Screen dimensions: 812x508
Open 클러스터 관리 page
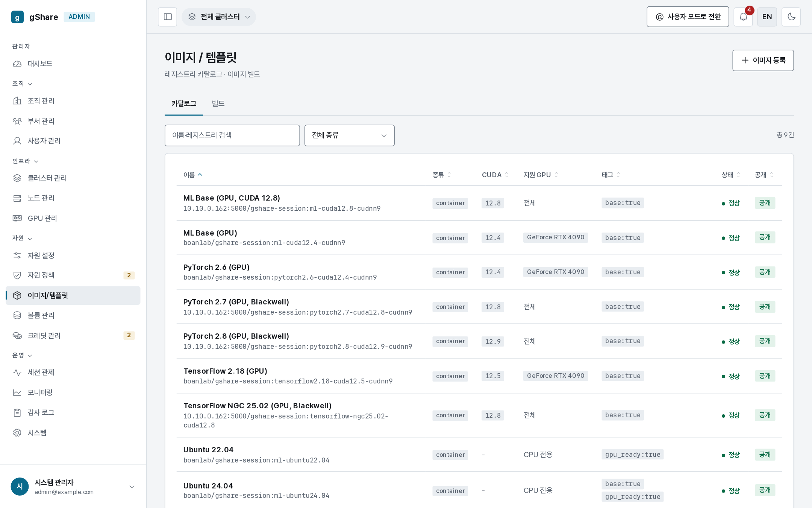pos(73,178)
